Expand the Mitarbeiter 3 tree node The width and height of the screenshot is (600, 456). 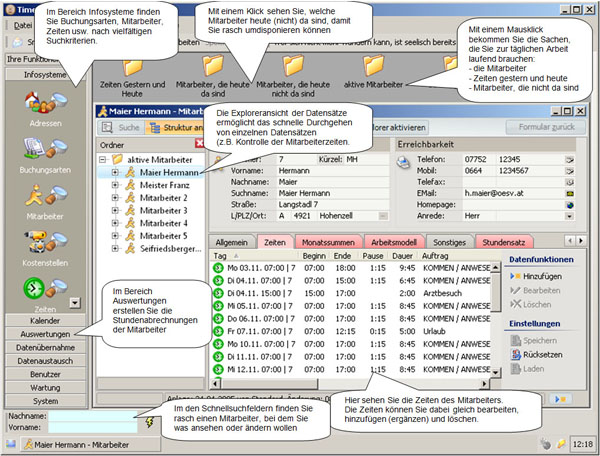[x=115, y=210]
